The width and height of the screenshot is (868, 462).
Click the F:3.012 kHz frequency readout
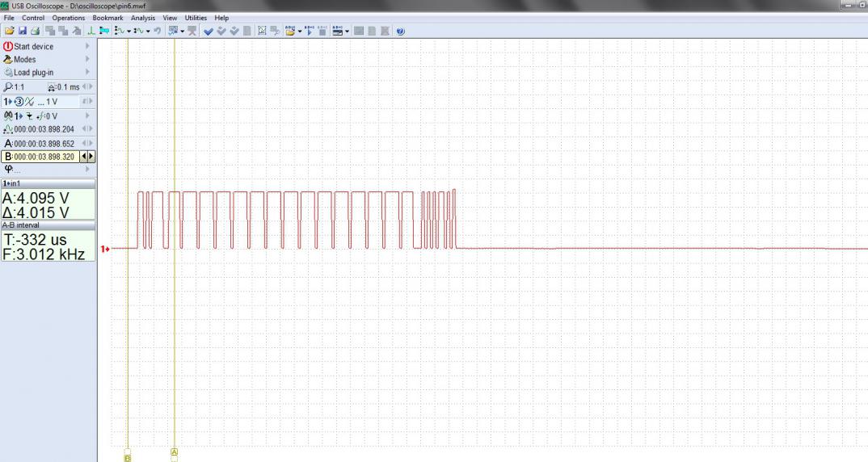tap(44, 254)
